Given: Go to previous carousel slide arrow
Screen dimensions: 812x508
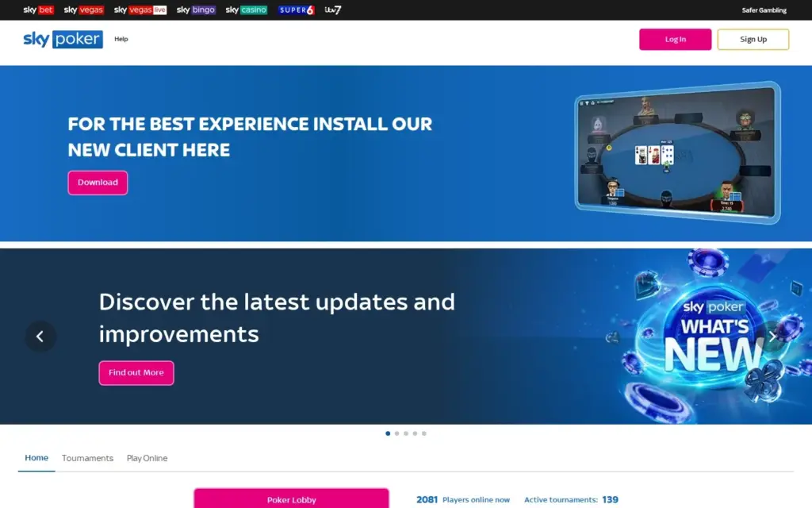Looking at the screenshot, I should tap(40, 337).
